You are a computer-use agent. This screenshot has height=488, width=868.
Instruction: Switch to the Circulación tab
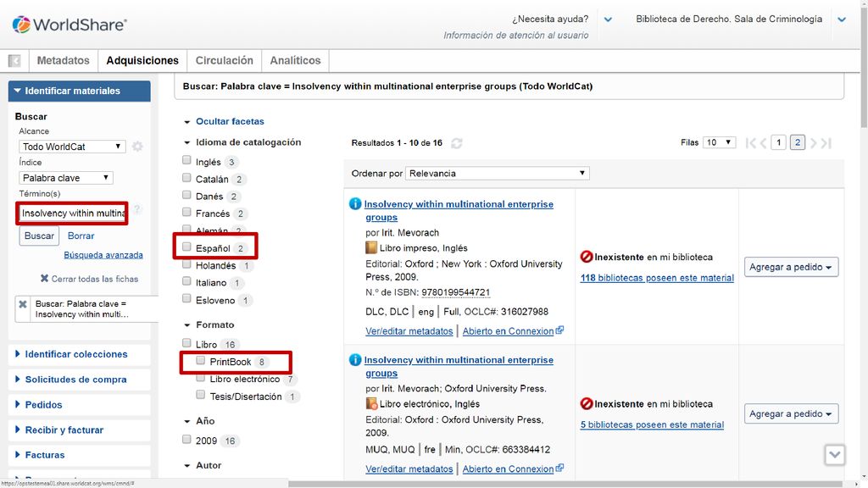(224, 60)
